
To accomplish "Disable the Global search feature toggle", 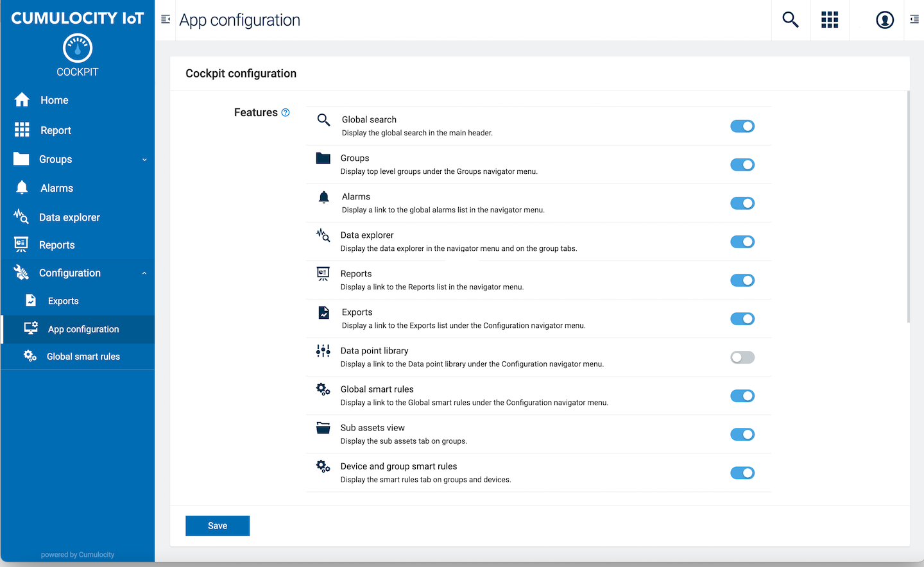I will coord(742,126).
